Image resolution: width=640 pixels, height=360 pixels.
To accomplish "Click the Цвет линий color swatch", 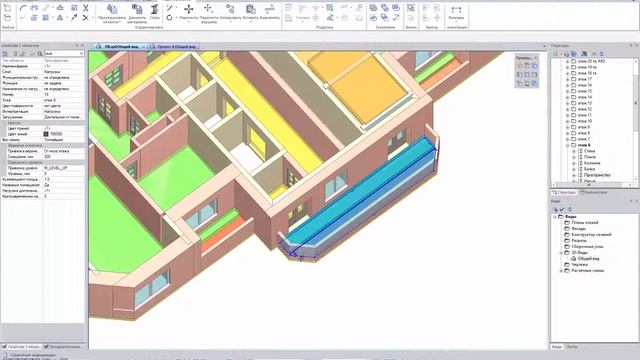I will pos(46,134).
